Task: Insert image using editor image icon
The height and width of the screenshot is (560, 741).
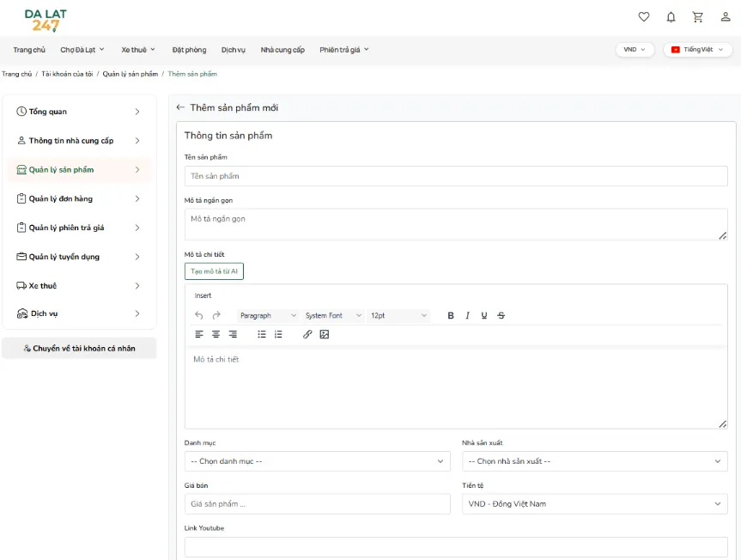Action: (325, 334)
